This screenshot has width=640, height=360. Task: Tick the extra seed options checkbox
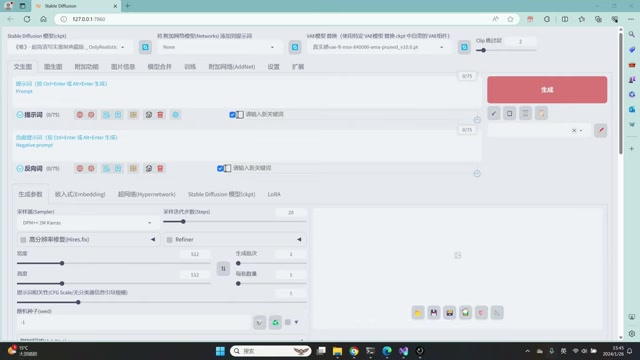tap(288, 322)
